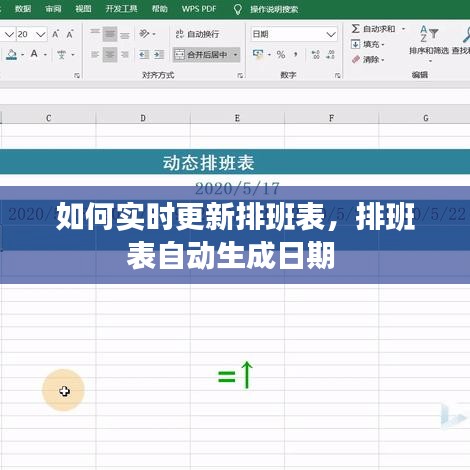The width and height of the screenshot is (470, 470).
Task: Open the 帮助 ribbon tab
Action: pos(160,9)
